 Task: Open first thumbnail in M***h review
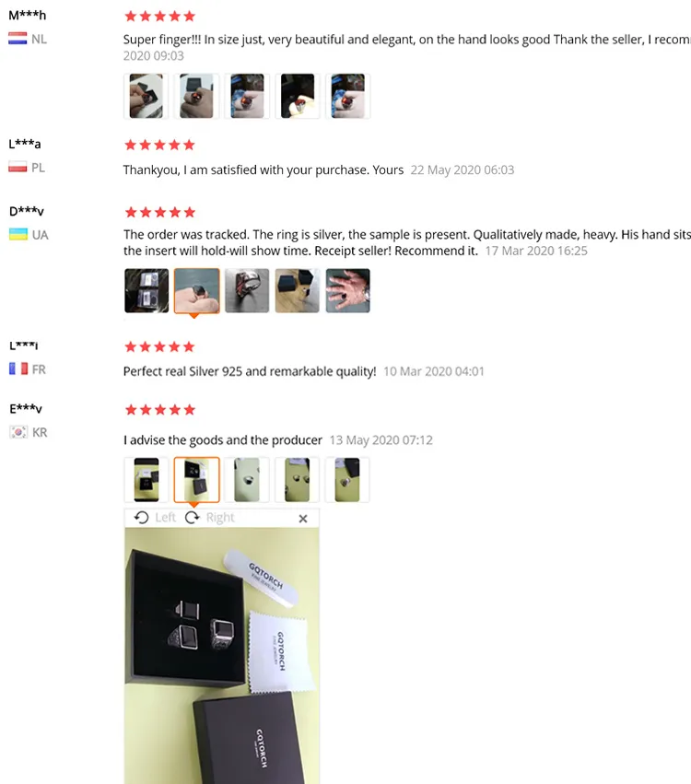[x=146, y=96]
